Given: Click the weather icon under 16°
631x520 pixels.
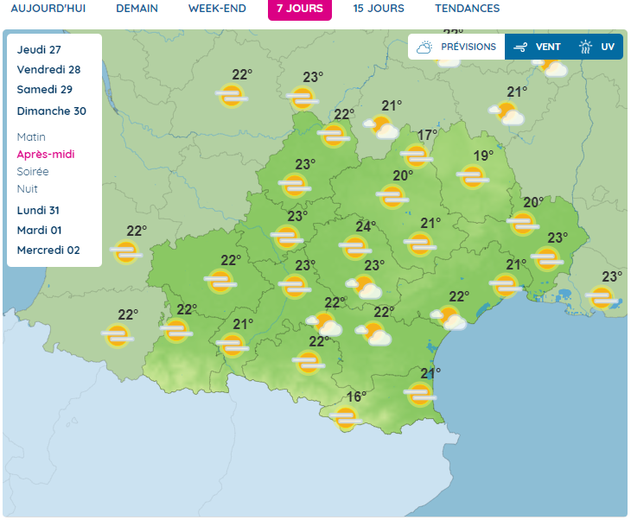Looking at the screenshot, I should pyautogui.click(x=346, y=417).
